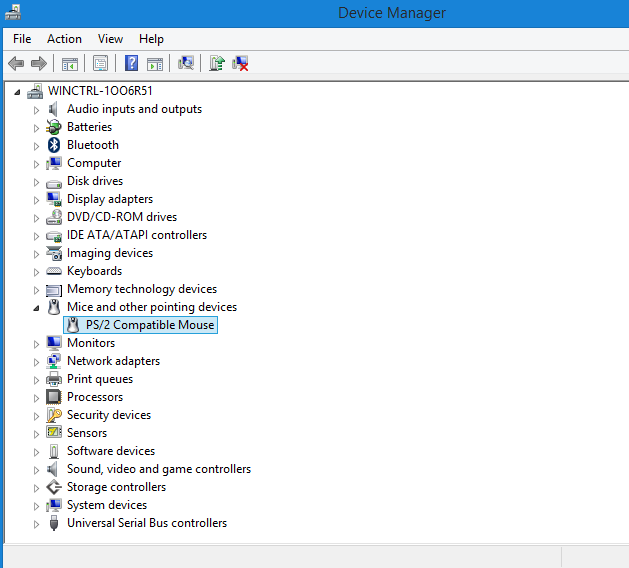Click the Batteries category icon
629x568 pixels.
point(53,127)
